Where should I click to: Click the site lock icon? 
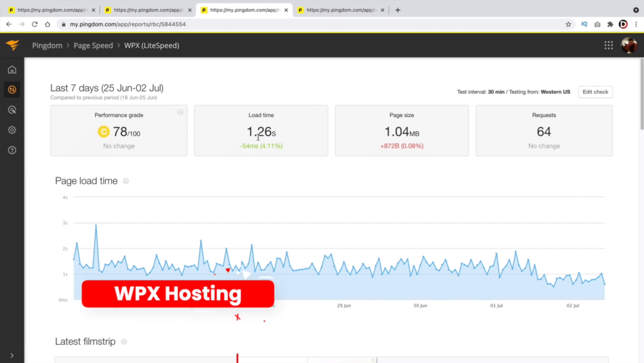64,25
